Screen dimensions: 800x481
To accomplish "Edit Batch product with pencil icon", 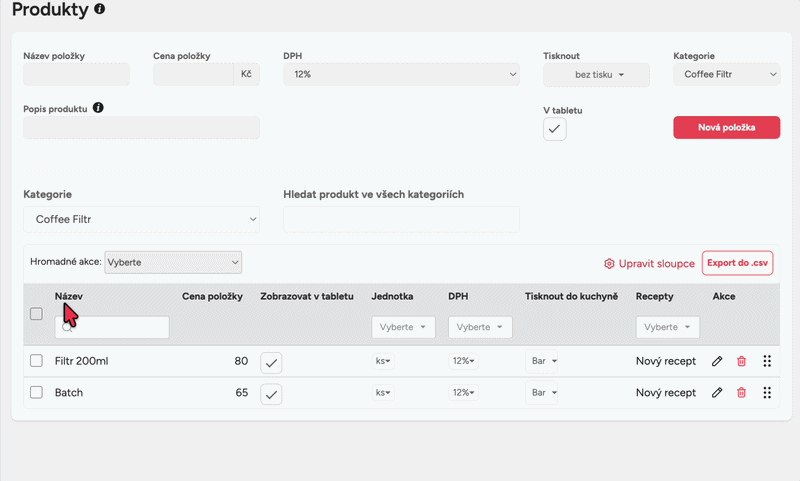I will [717, 393].
